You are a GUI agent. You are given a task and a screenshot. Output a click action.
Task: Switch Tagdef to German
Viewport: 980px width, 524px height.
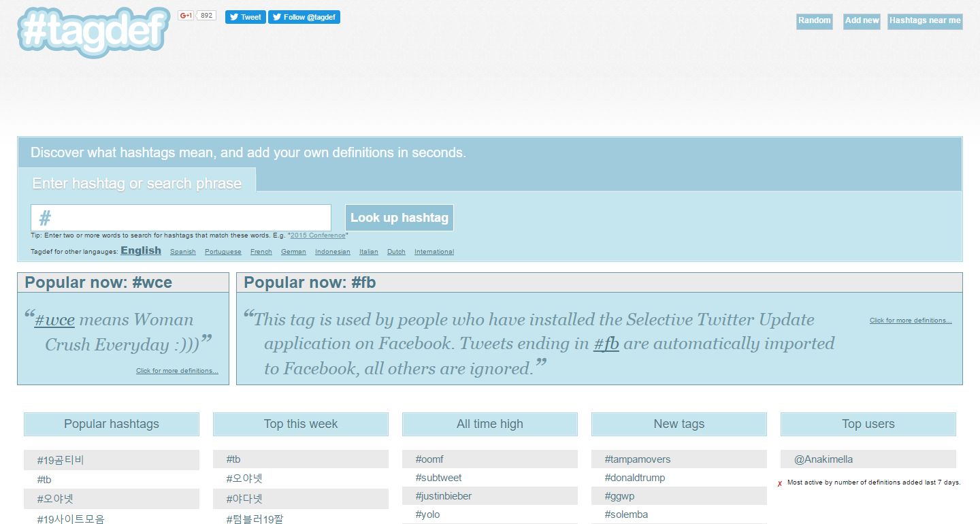pyautogui.click(x=293, y=252)
